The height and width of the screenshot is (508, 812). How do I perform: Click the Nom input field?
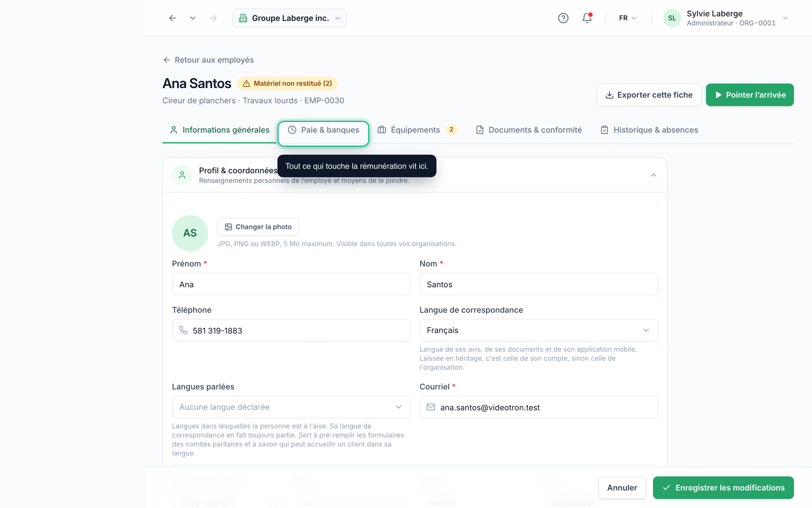[539, 284]
